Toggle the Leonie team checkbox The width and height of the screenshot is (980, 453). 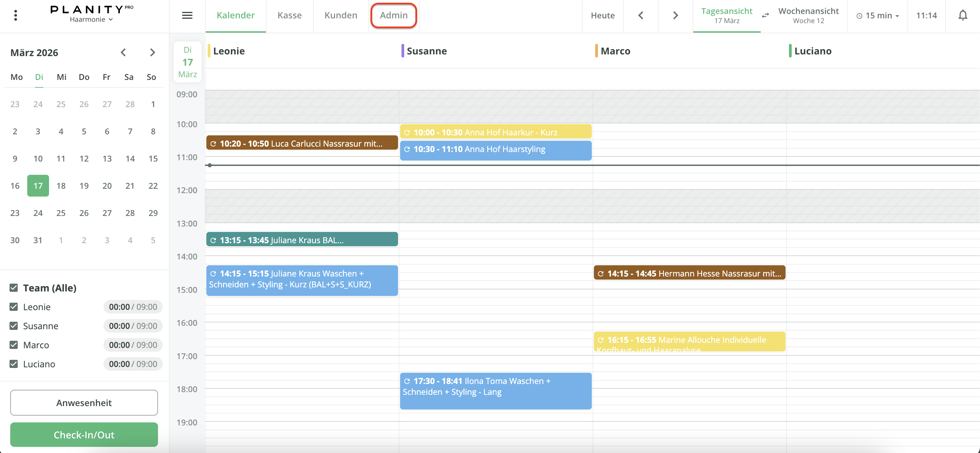(14, 307)
